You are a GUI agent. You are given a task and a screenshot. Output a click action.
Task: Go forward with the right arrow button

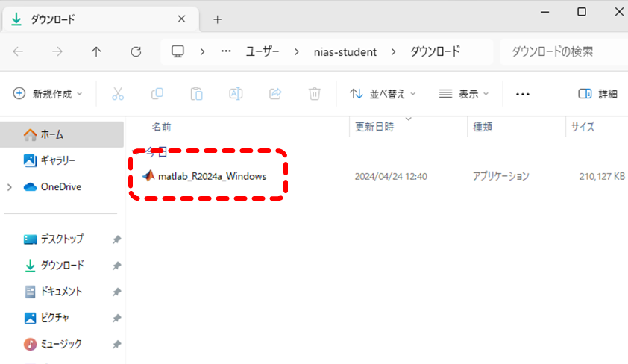click(57, 51)
